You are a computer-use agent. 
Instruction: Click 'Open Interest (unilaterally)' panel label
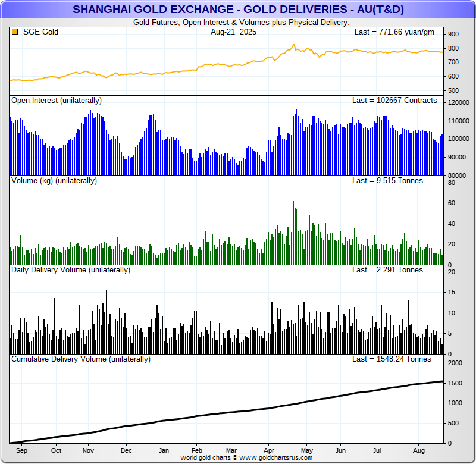[x=57, y=101]
